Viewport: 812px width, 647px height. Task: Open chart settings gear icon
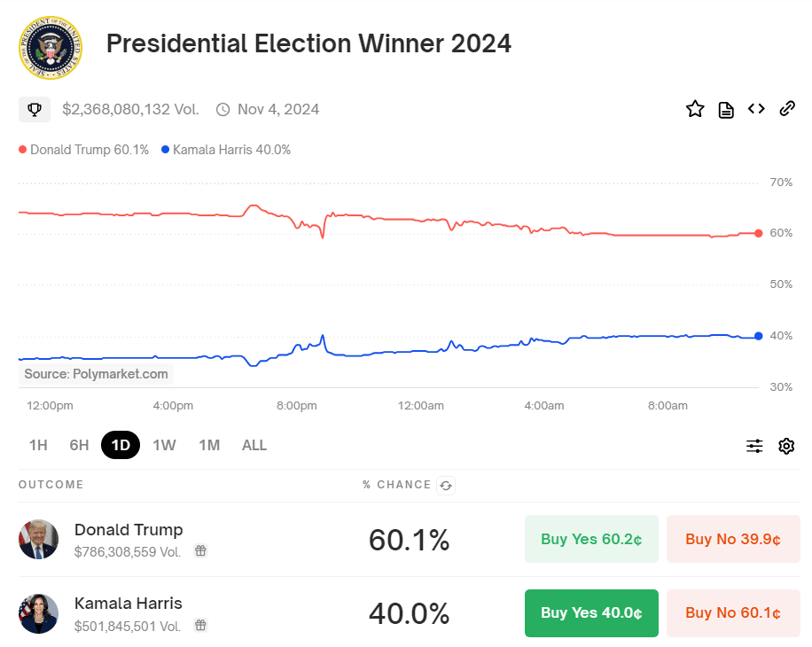click(x=786, y=446)
